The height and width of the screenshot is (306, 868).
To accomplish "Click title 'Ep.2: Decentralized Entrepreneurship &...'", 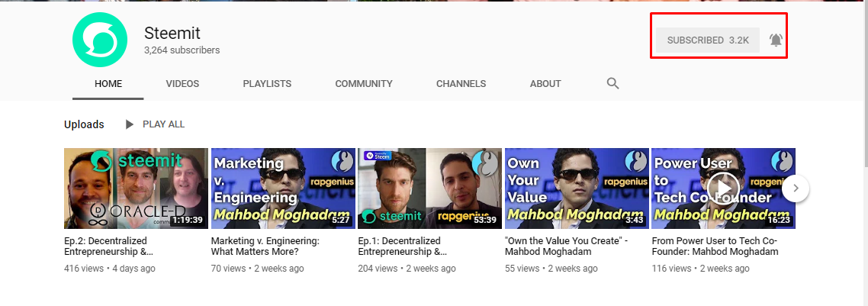I will tap(108, 246).
